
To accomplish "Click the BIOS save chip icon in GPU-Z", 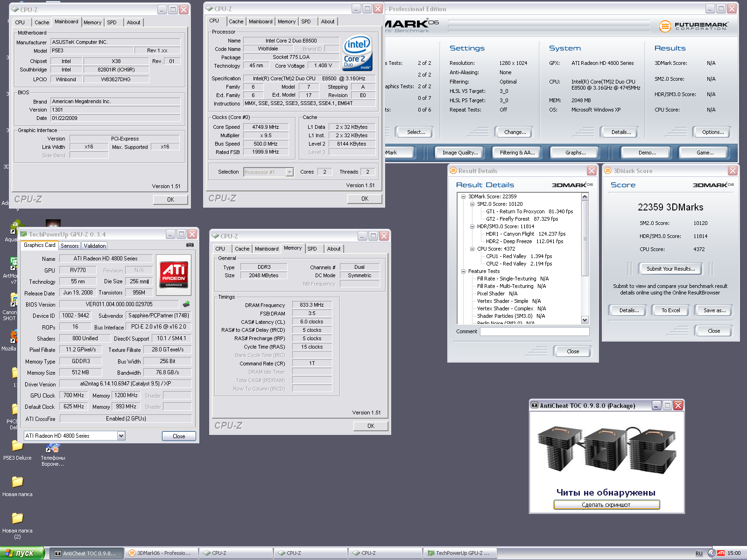I will coord(186,304).
